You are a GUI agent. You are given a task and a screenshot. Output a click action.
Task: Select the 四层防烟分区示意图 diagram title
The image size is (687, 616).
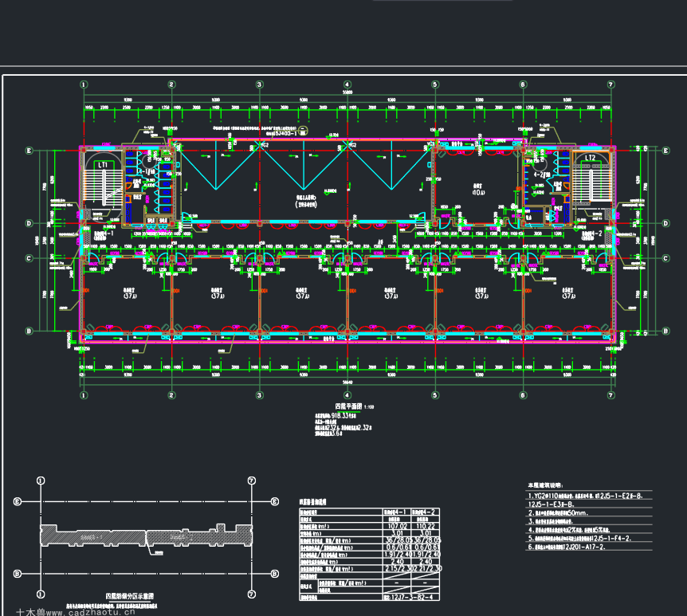click(130, 596)
